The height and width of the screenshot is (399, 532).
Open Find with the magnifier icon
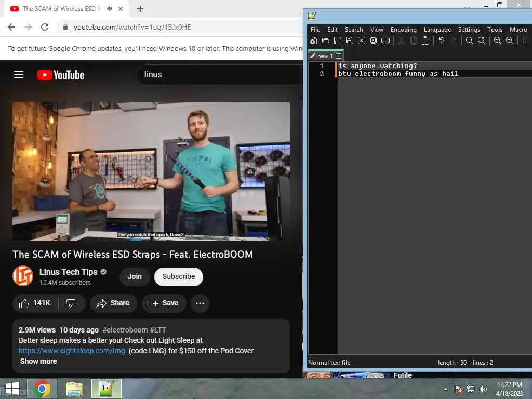(x=470, y=41)
